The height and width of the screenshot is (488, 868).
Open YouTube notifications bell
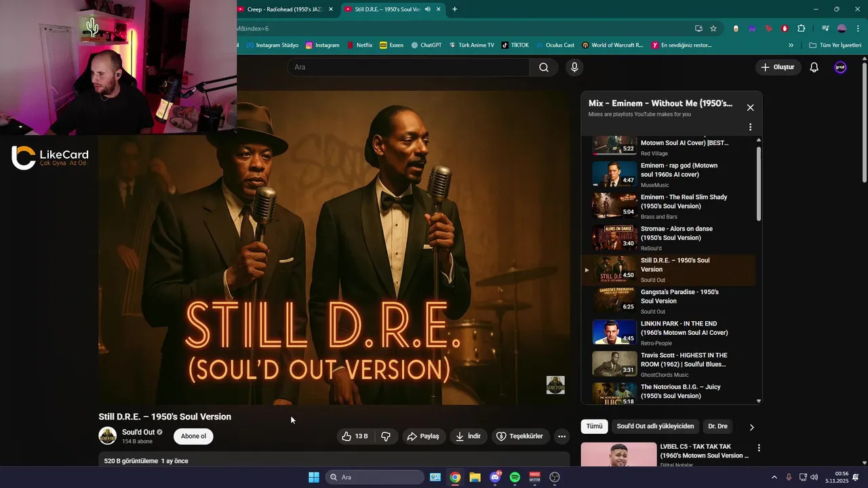814,67
